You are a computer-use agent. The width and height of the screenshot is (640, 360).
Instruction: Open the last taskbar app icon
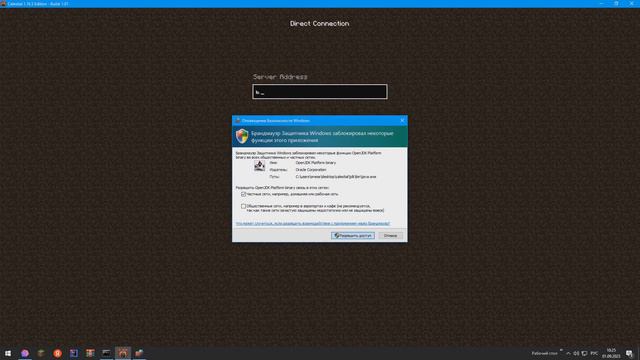click(x=139, y=353)
